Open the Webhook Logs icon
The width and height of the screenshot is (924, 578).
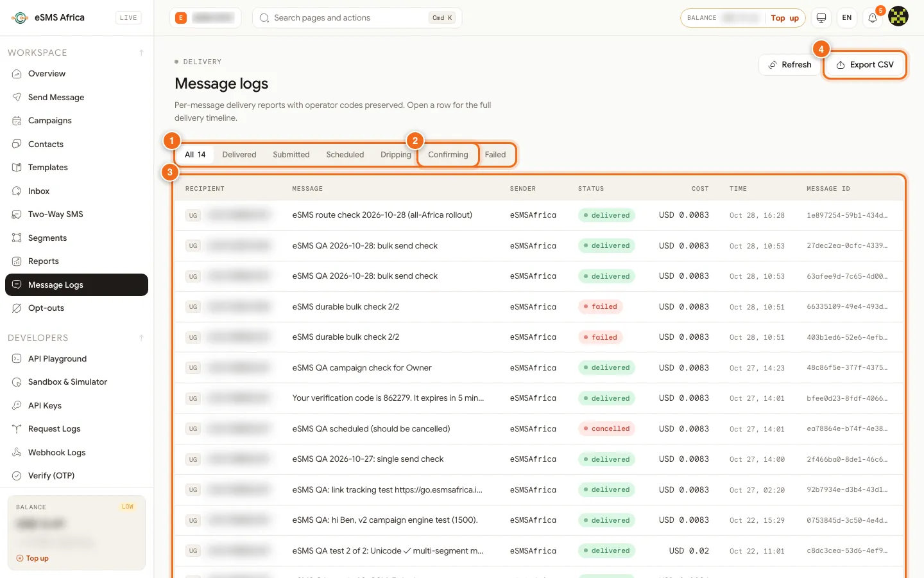(x=17, y=452)
